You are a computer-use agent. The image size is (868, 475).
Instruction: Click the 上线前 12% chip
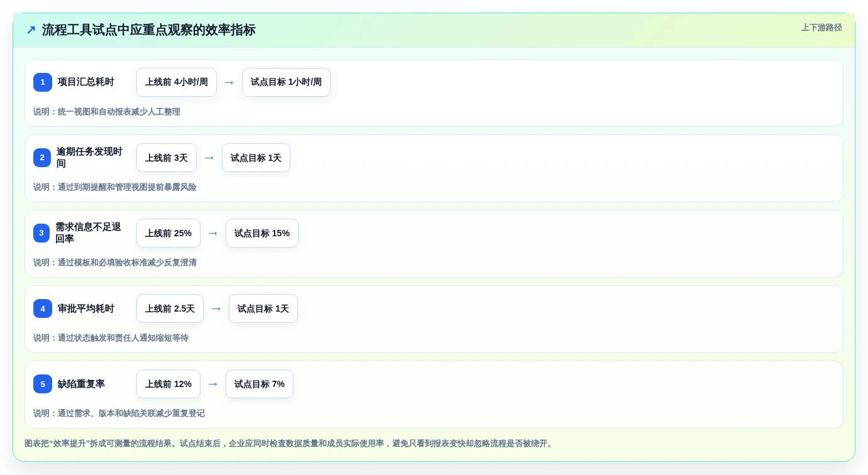click(168, 384)
